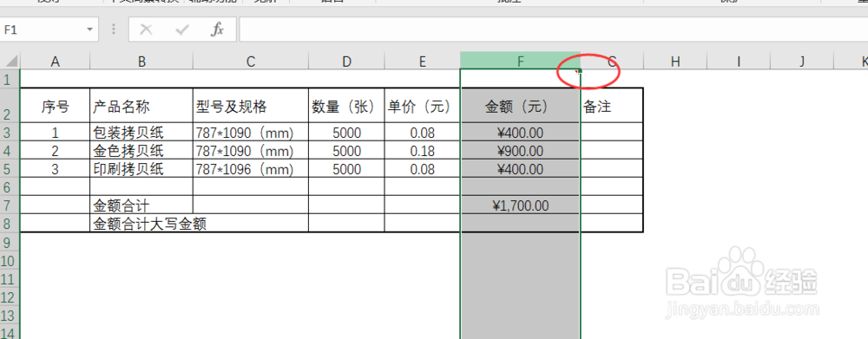Click the Cancel X formula icon
Image resolution: width=868 pixels, height=339 pixels.
click(146, 29)
